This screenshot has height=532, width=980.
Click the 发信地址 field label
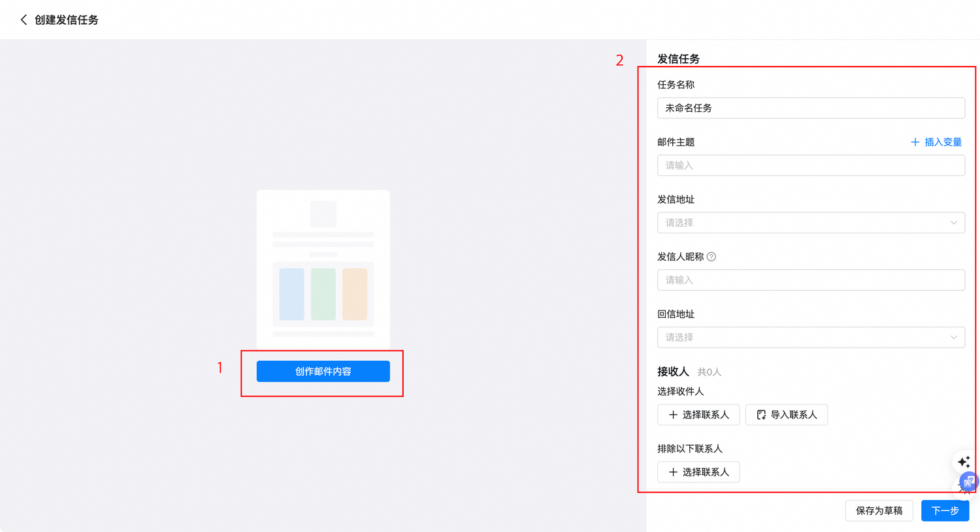pos(676,199)
